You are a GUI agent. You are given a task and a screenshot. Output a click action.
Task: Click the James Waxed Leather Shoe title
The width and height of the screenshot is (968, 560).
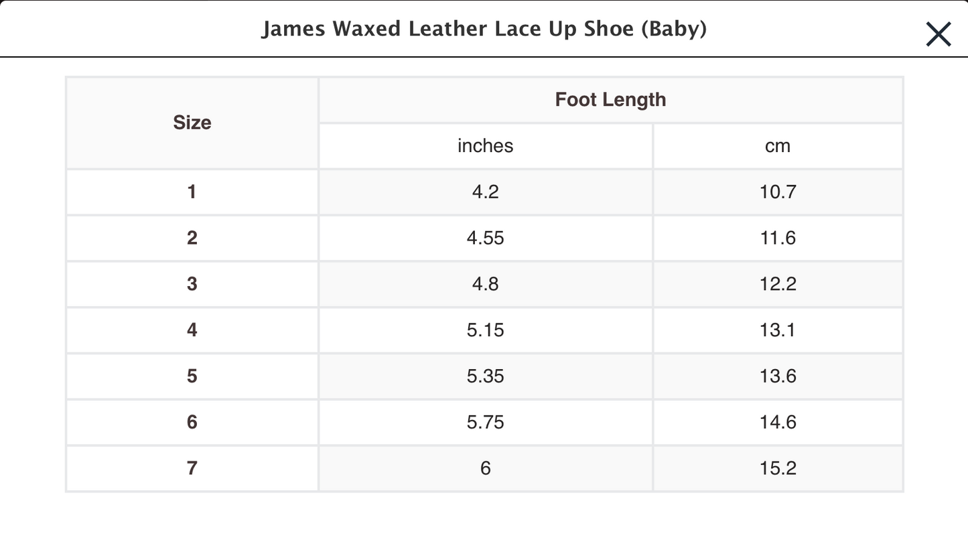[x=484, y=29]
